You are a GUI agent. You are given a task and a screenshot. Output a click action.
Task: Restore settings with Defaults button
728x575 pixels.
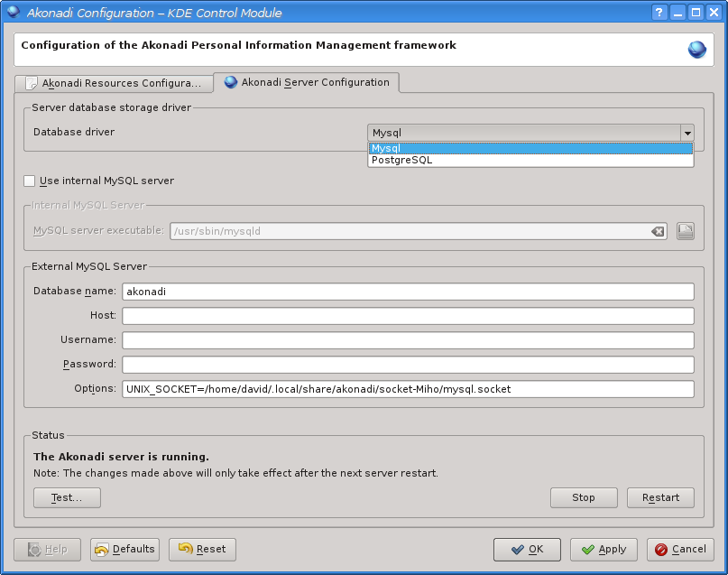[x=124, y=550]
